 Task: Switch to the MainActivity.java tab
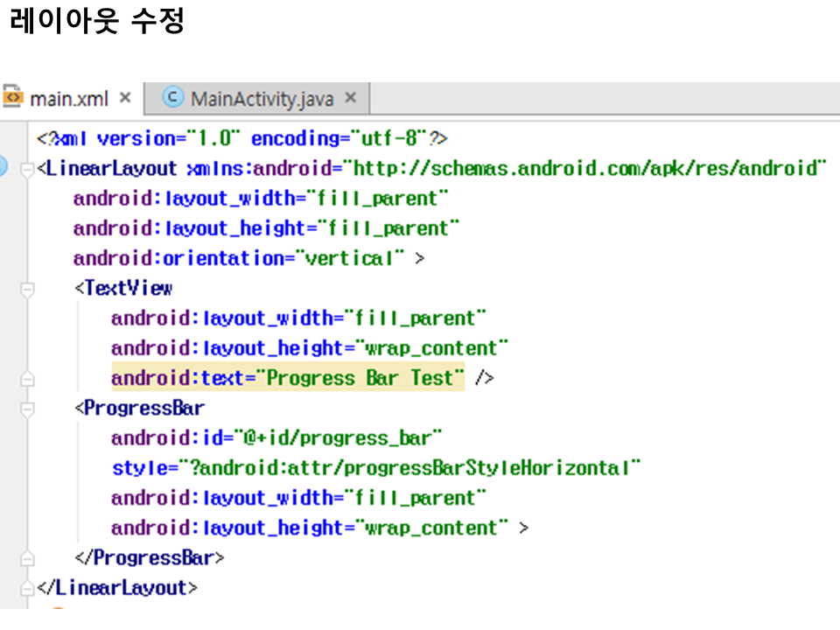pyautogui.click(x=262, y=99)
